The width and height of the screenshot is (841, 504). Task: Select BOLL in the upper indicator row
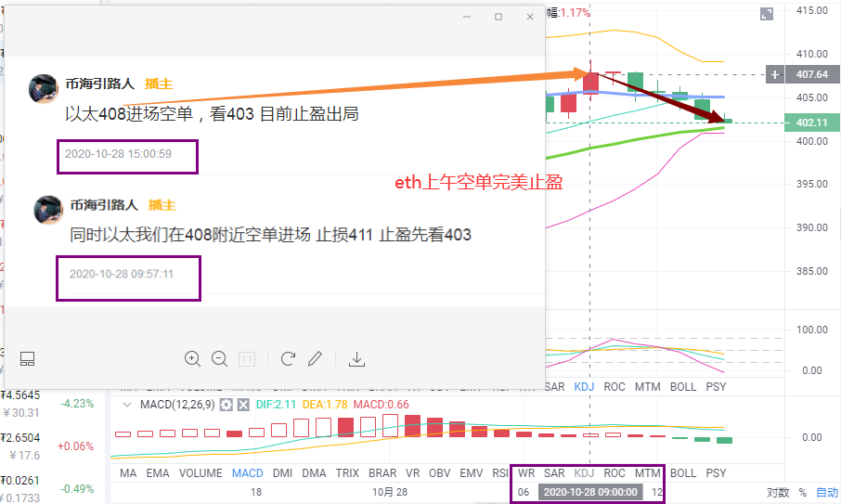[683, 386]
